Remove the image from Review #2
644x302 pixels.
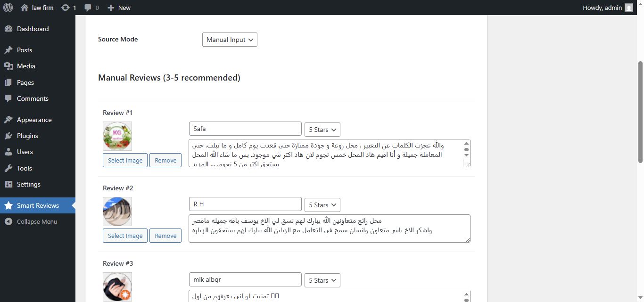[165, 236]
